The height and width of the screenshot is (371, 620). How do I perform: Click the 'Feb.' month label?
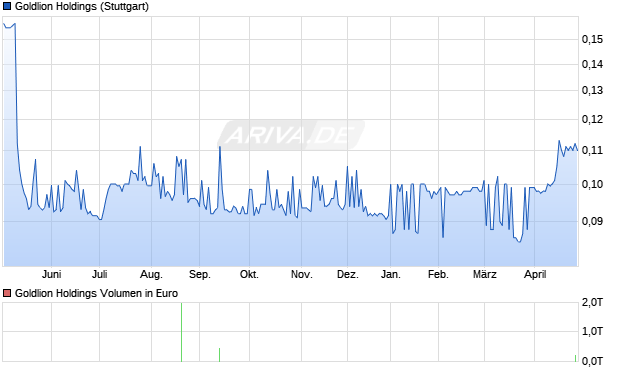click(438, 274)
